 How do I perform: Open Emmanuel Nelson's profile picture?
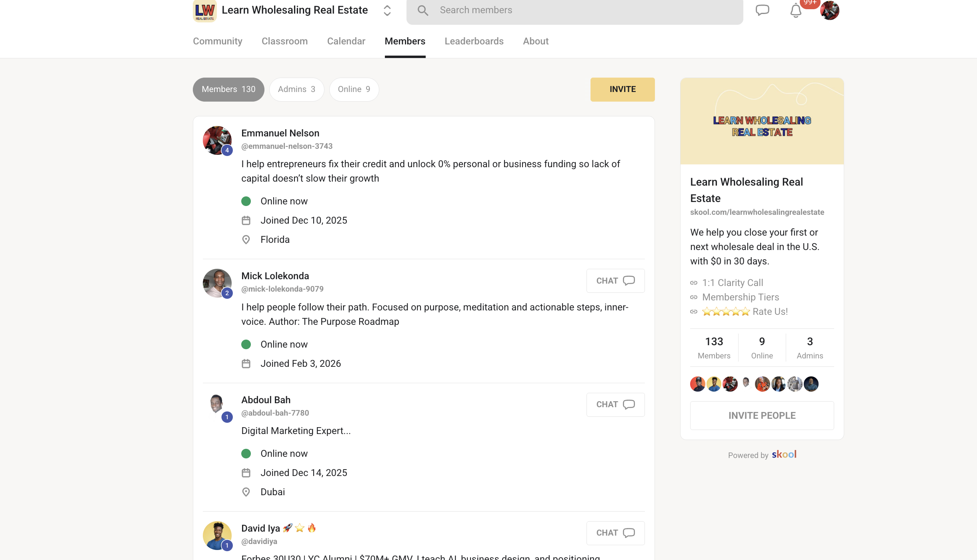[x=217, y=140]
